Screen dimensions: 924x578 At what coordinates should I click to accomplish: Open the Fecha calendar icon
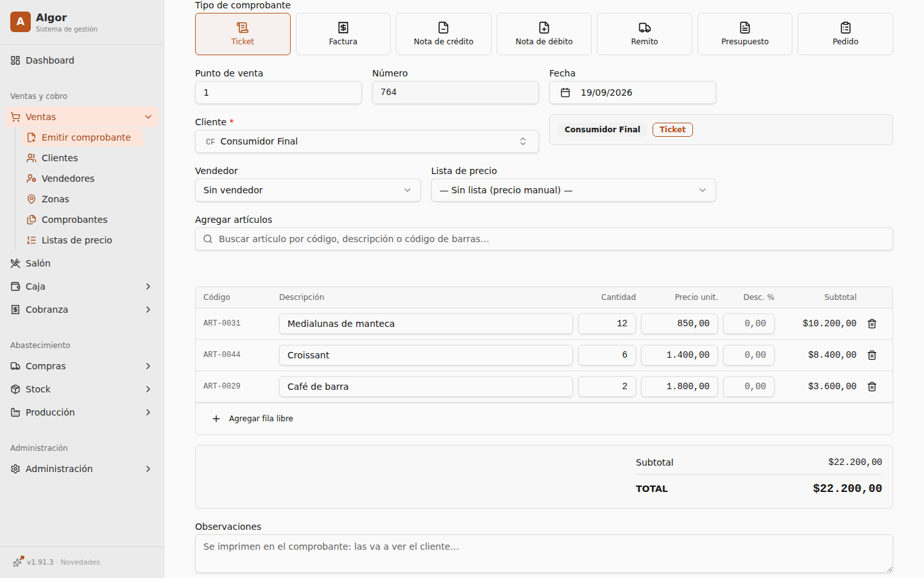[x=565, y=92]
